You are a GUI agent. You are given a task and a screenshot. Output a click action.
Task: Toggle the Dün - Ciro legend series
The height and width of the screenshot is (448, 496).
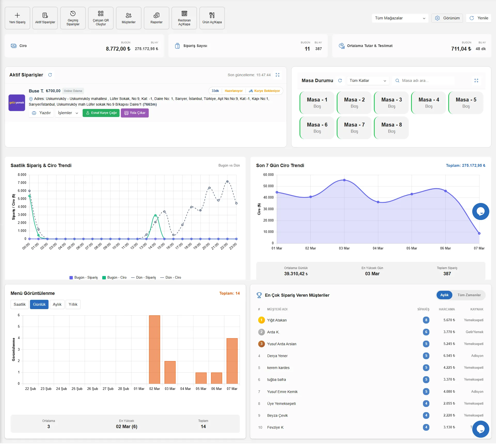[x=171, y=278]
